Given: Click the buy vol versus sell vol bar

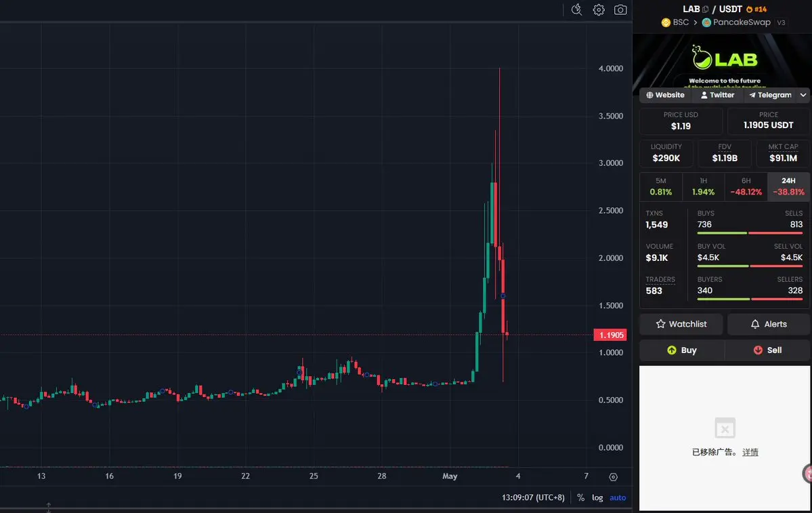Looking at the screenshot, I should coord(750,266).
